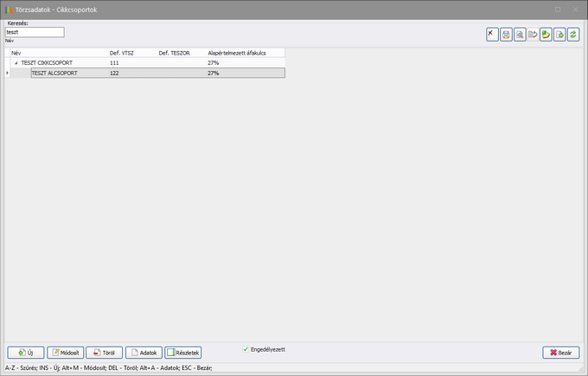The width and height of the screenshot is (588, 376).
Task: Click the printer icon in the toolbar
Action: (x=506, y=35)
